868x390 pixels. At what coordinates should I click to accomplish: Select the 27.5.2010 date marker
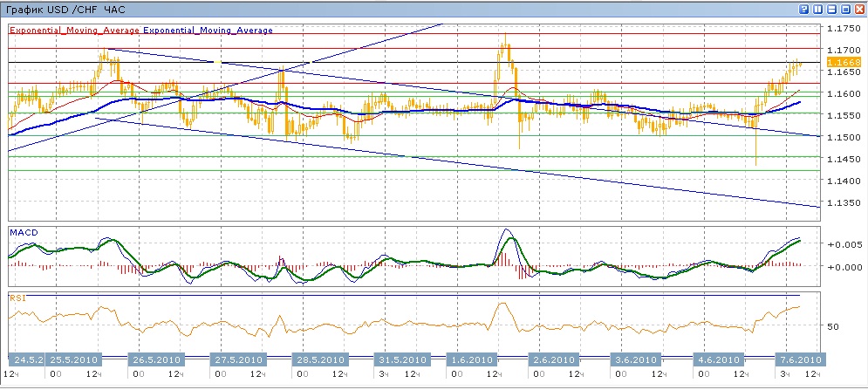[x=239, y=359]
